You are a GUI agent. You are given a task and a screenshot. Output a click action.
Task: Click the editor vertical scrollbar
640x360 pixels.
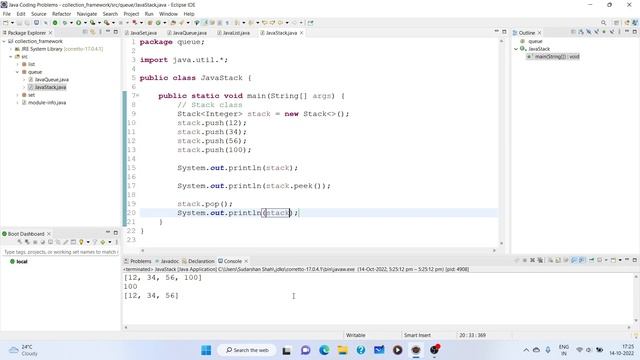(502, 141)
